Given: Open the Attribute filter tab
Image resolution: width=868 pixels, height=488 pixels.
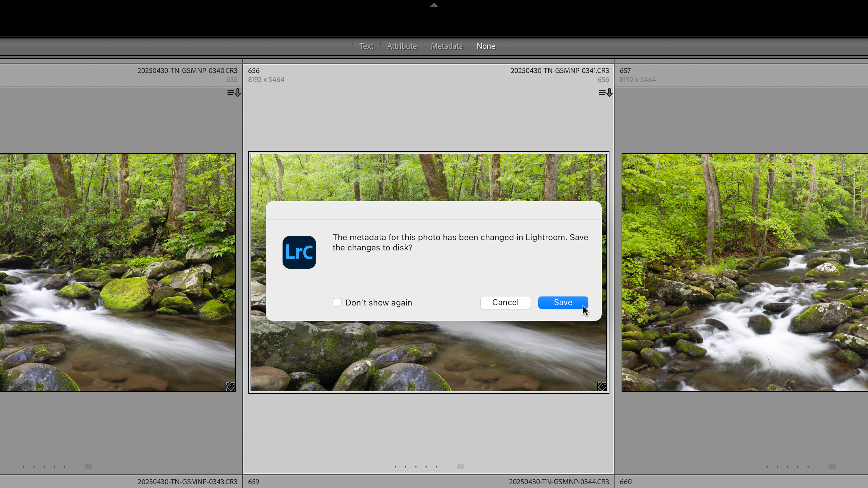Looking at the screenshot, I should (402, 46).
